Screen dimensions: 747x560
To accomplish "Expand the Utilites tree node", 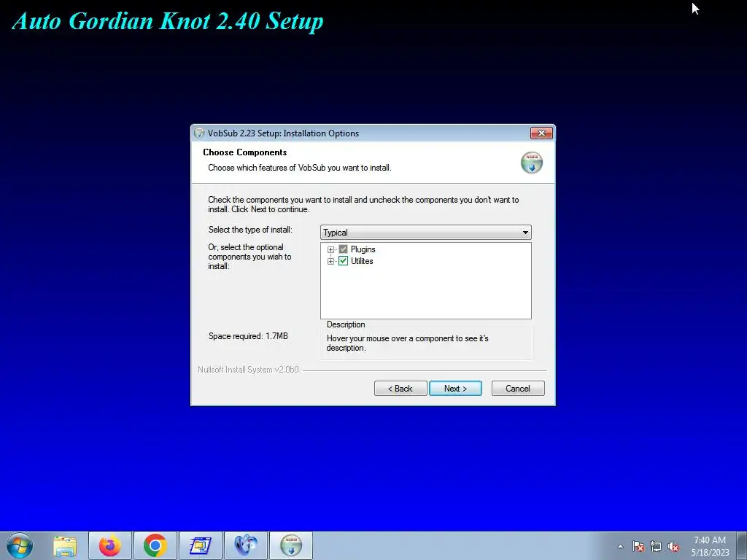I will [330, 261].
